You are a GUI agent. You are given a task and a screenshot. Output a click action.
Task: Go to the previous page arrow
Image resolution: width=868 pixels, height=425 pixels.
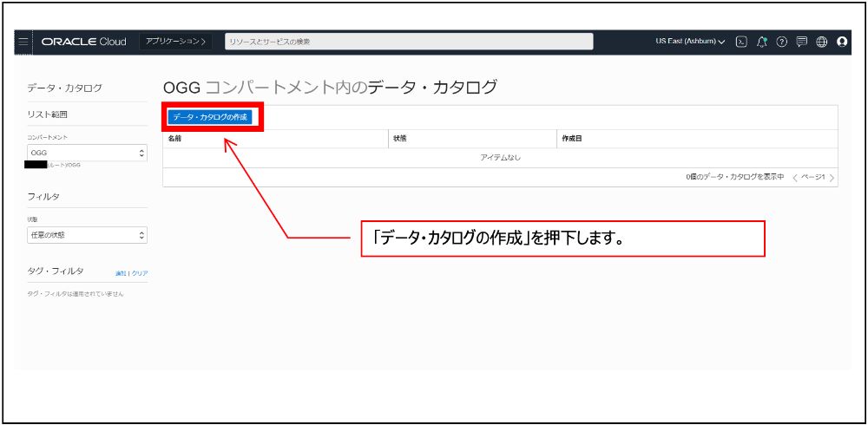(795, 178)
